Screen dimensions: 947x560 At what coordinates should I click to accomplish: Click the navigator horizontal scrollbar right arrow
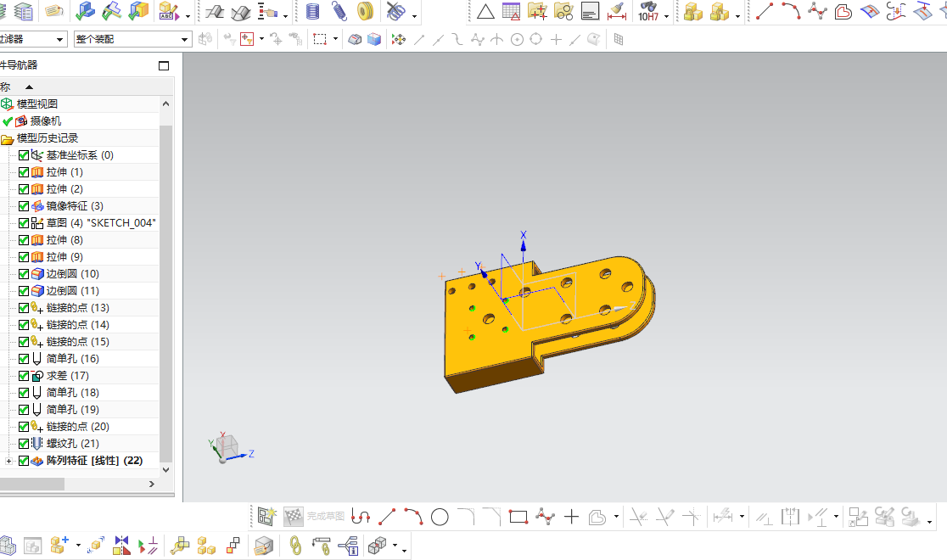pyautogui.click(x=152, y=484)
